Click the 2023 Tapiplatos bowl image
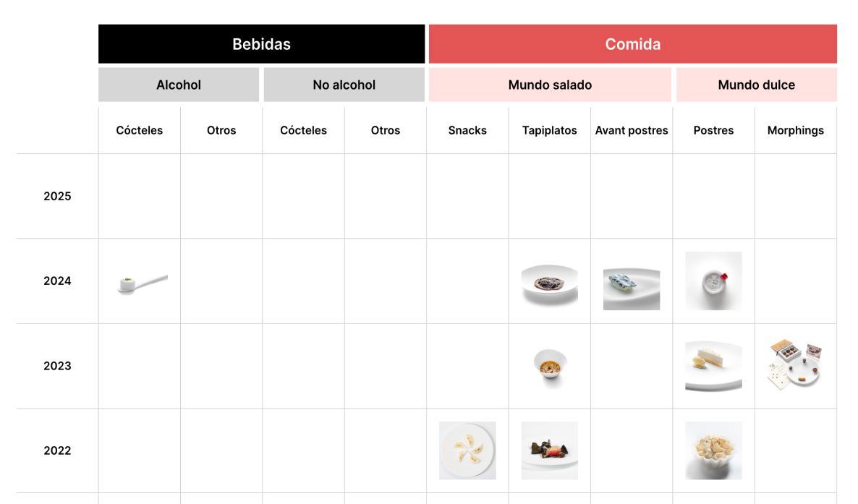The width and height of the screenshot is (858, 504). [549, 366]
